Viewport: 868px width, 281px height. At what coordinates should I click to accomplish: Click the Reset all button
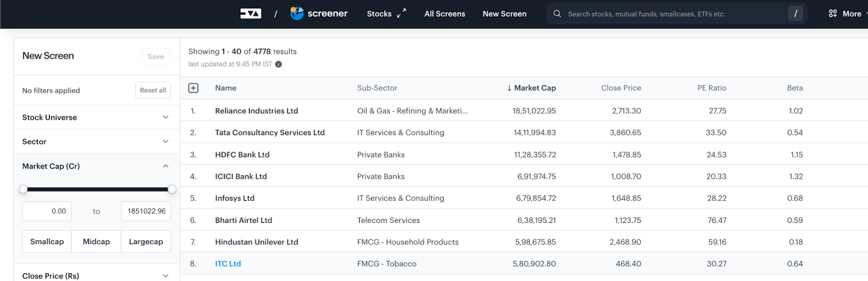pyautogui.click(x=153, y=90)
